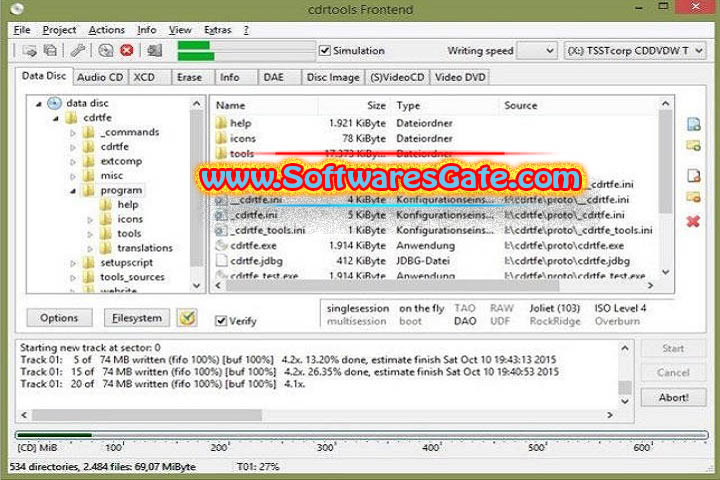The width and height of the screenshot is (720, 480).
Task: Click the ISO Level 4 label
Action: tap(620, 308)
